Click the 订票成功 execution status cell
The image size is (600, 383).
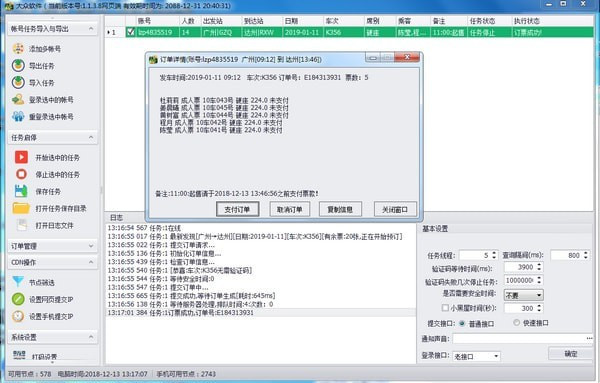[553, 33]
